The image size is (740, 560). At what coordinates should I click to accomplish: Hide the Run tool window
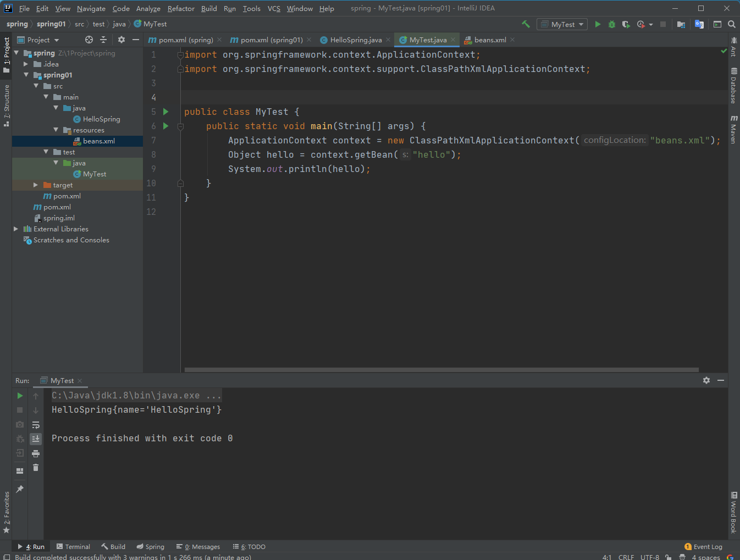[721, 380]
